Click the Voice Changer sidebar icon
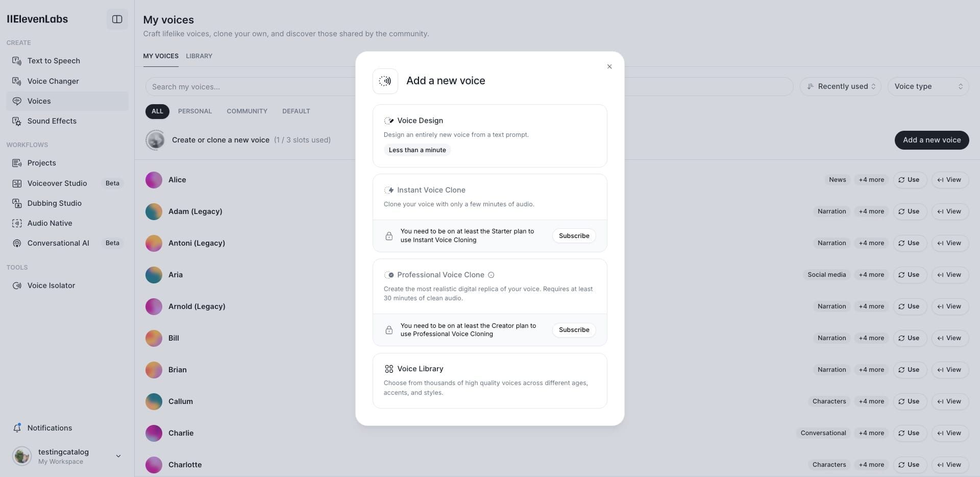Viewport: 980px width, 477px height. tap(17, 81)
